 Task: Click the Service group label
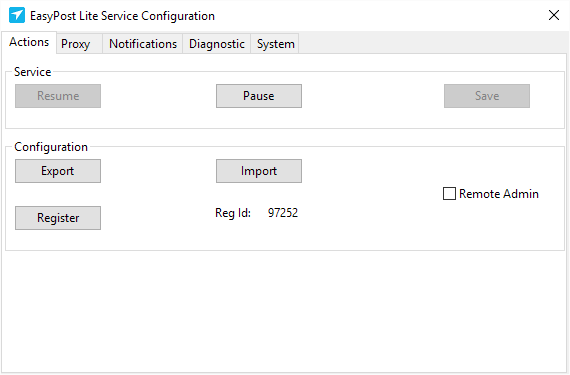(x=32, y=72)
